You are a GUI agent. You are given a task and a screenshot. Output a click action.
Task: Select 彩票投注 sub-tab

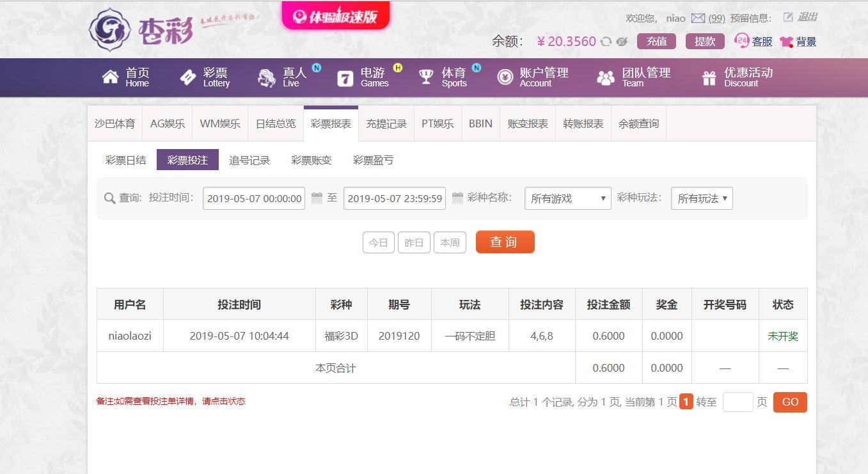(x=187, y=160)
